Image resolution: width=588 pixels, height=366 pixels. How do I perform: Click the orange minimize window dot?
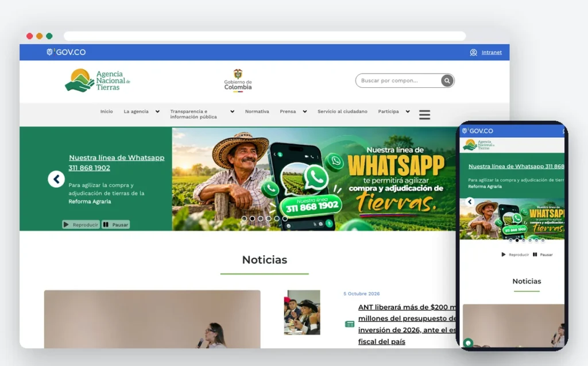coord(40,36)
